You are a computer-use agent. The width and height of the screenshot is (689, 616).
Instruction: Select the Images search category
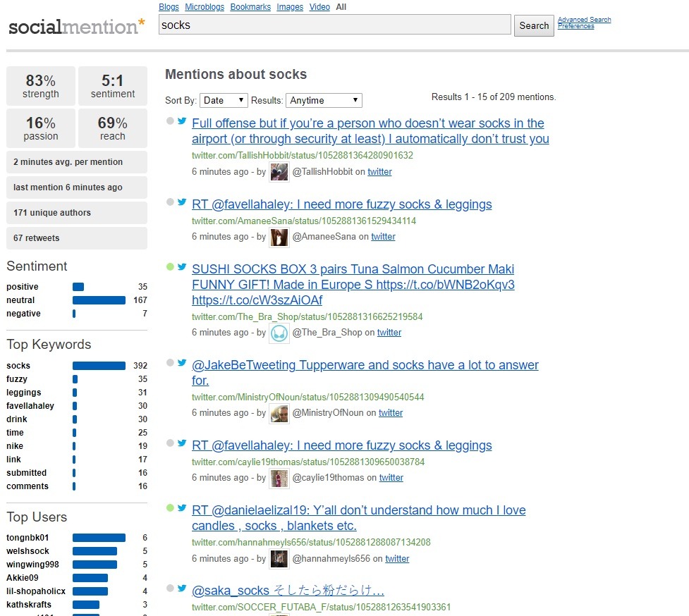click(x=290, y=6)
